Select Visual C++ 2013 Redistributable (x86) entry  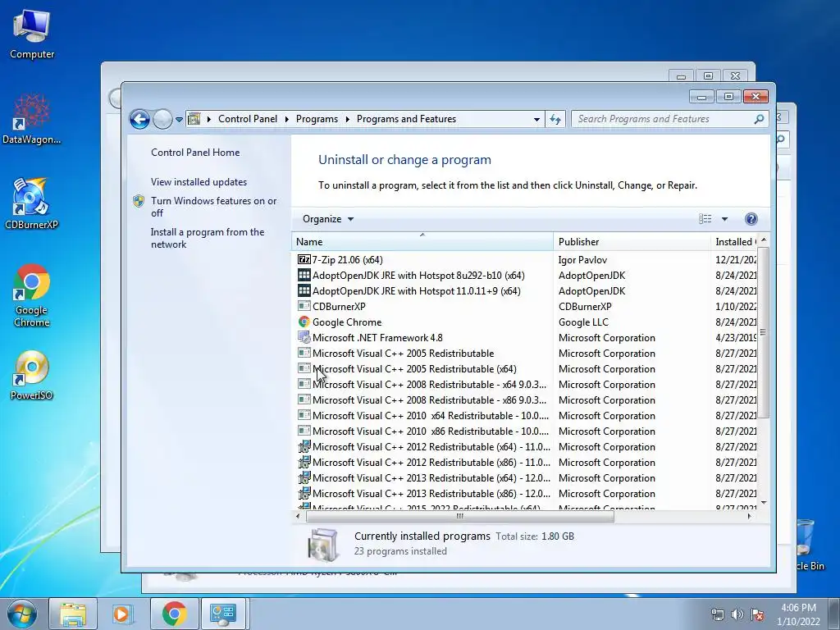coord(431,493)
